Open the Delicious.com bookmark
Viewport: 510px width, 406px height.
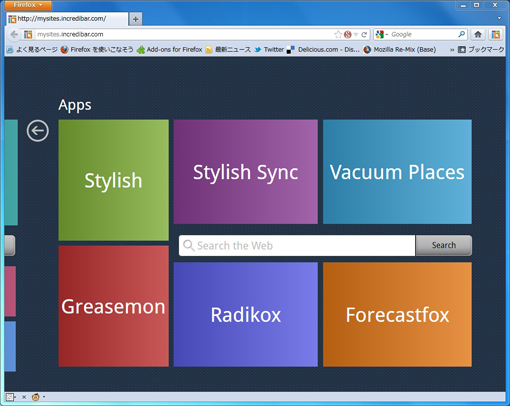click(x=323, y=50)
